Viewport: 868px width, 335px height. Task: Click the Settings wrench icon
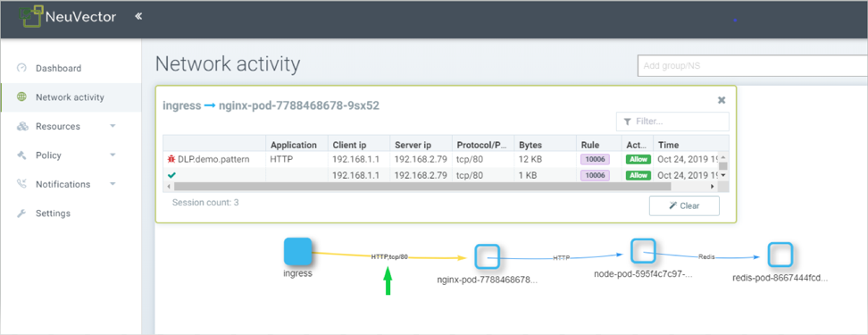(x=22, y=214)
